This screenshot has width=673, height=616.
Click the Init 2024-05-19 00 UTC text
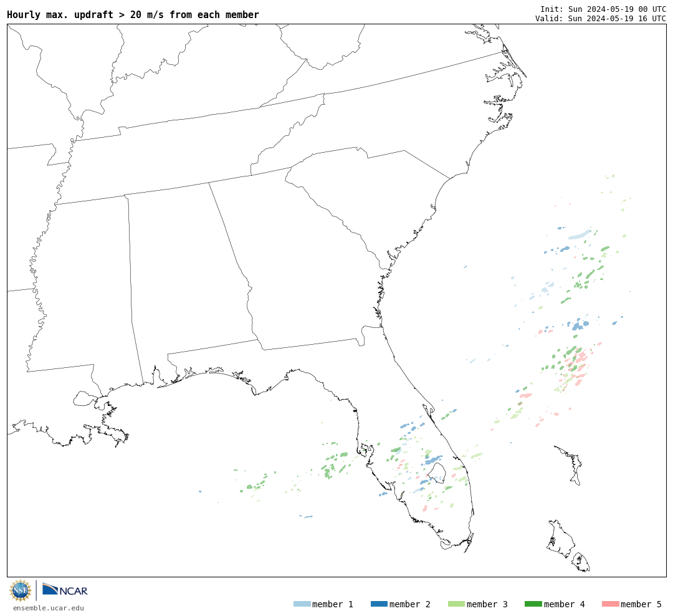tap(603, 9)
